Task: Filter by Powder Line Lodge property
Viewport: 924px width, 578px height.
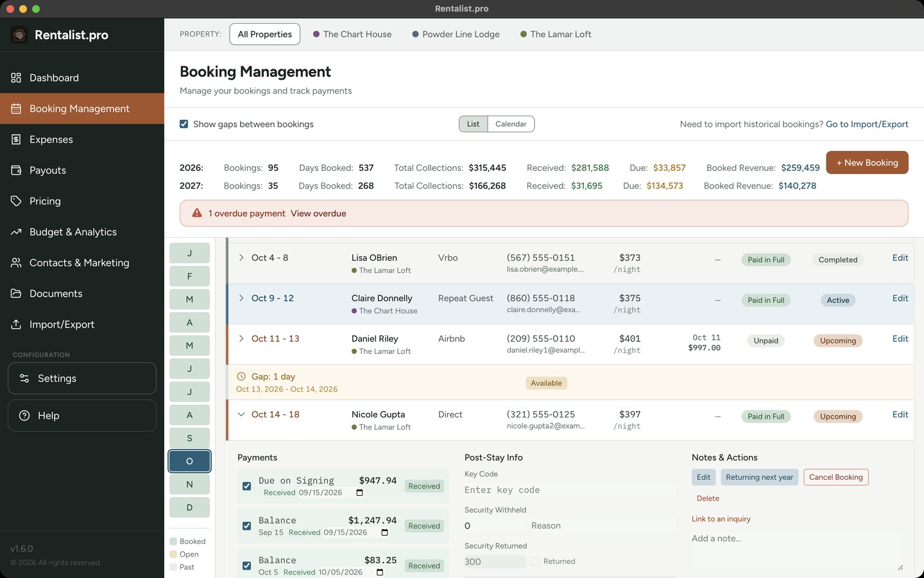Action: pos(456,34)
